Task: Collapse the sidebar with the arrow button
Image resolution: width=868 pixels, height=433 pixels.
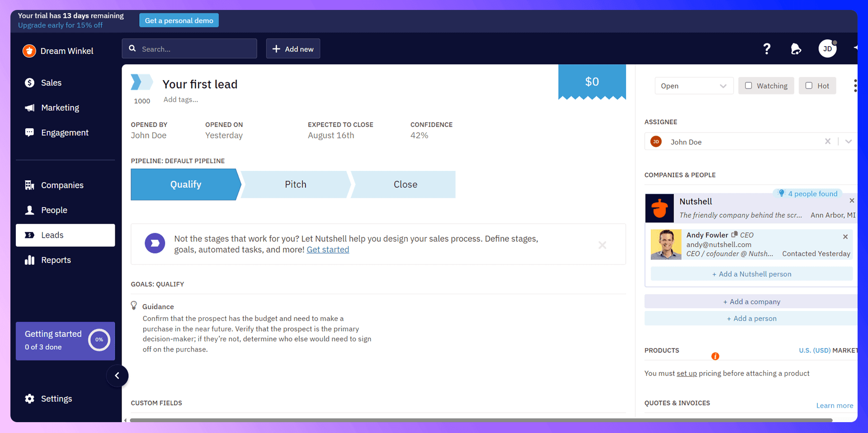Action: coord(117,376)
